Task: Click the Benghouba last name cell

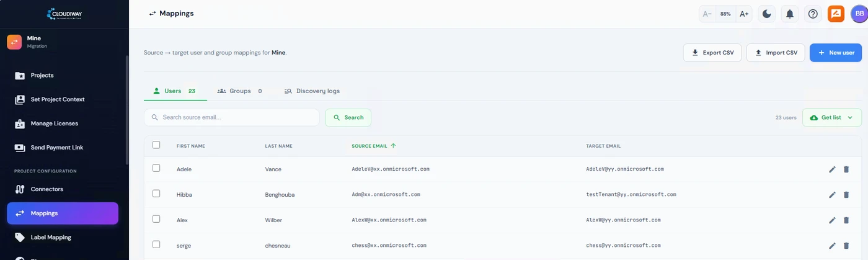Action: [280, 195]
